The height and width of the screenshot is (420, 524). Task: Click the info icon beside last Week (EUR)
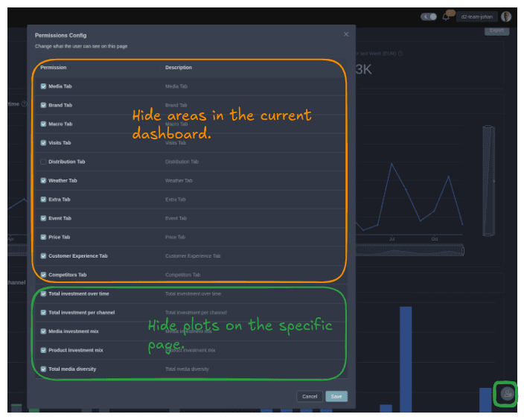(x=400, y=54)
